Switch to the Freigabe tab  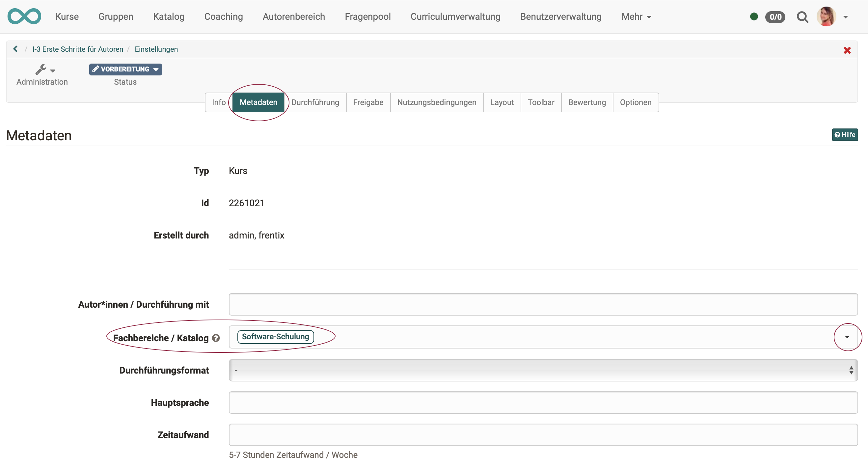[368, 102]
